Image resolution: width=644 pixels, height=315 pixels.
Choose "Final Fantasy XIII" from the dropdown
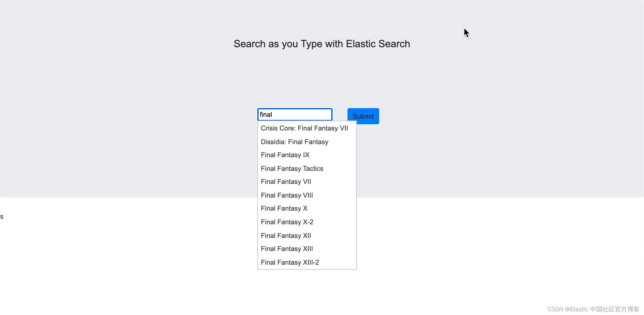pos(287,249)
